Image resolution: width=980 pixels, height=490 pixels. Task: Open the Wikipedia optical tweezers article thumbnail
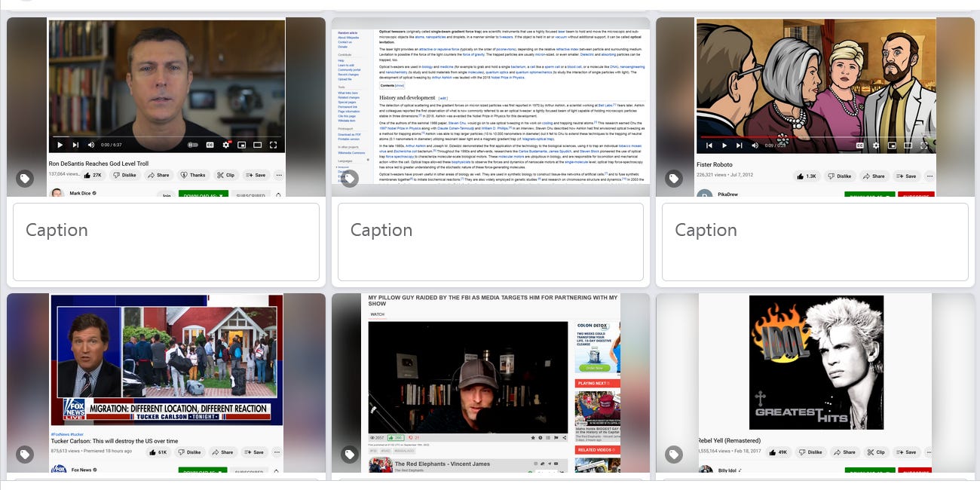(490, 107)
